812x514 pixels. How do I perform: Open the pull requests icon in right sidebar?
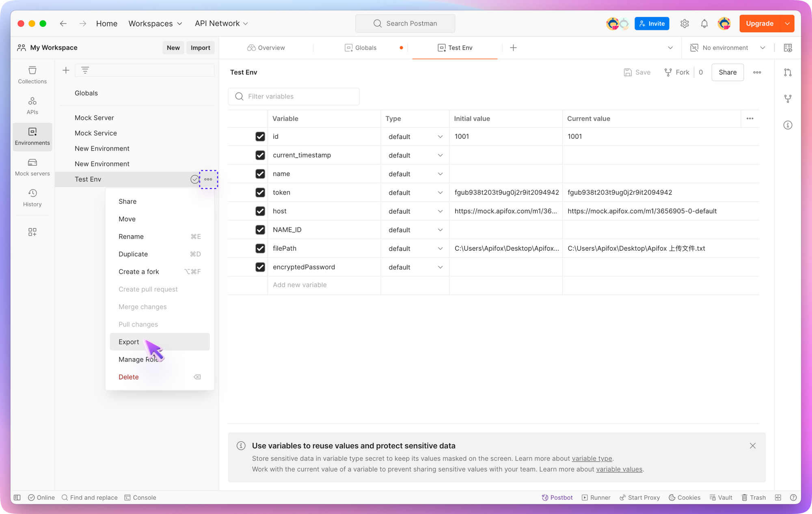tap(788, 72)
